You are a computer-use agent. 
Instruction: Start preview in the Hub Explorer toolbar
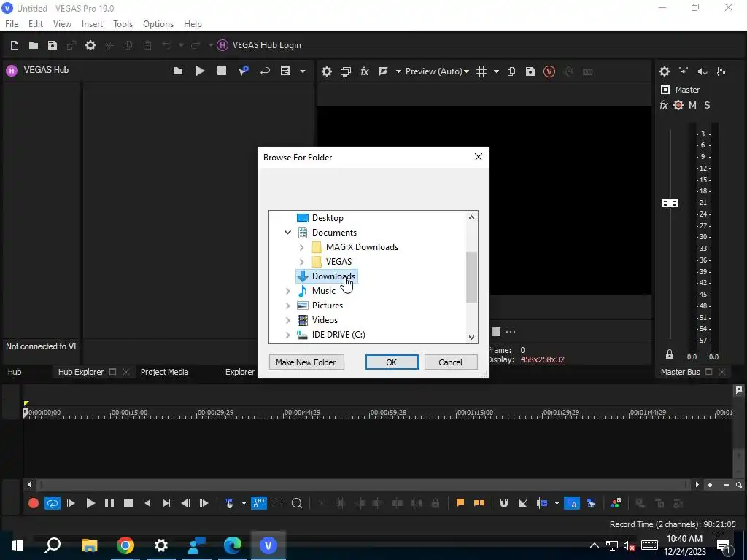tap(200, 71)
